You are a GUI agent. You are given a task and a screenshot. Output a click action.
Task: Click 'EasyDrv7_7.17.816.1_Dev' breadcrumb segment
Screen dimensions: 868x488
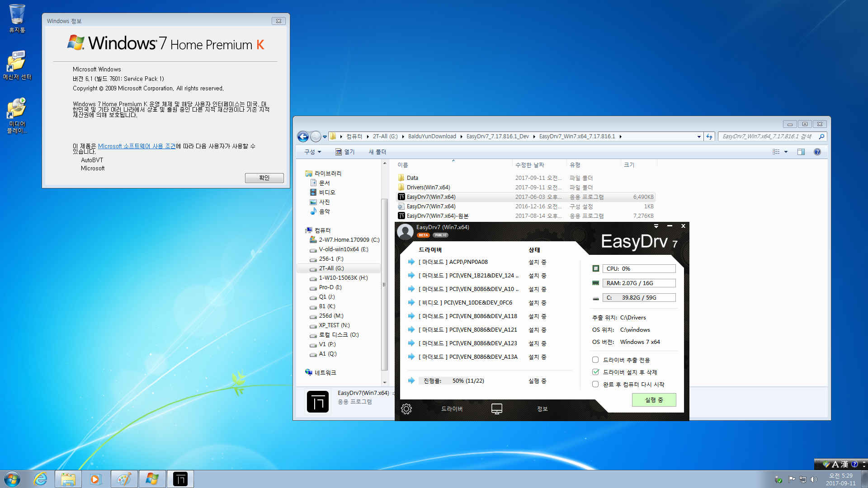pyautogui.click(x=498, y=136)
